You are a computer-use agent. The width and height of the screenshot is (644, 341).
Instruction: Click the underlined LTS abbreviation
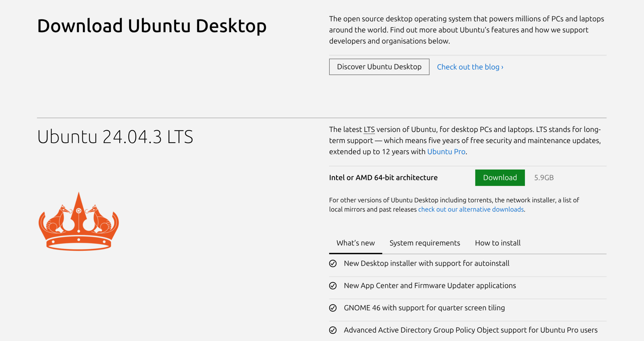[369, 130]
